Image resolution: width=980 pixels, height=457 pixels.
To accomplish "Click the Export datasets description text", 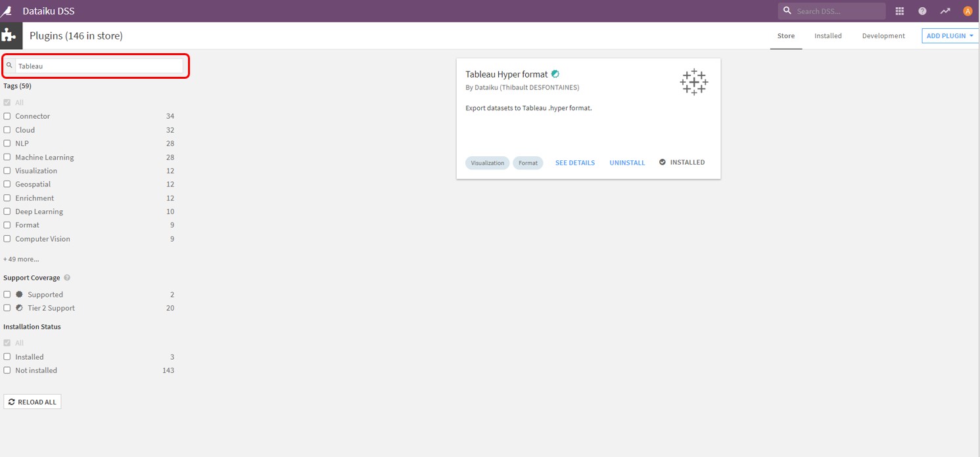I will 528,108.
